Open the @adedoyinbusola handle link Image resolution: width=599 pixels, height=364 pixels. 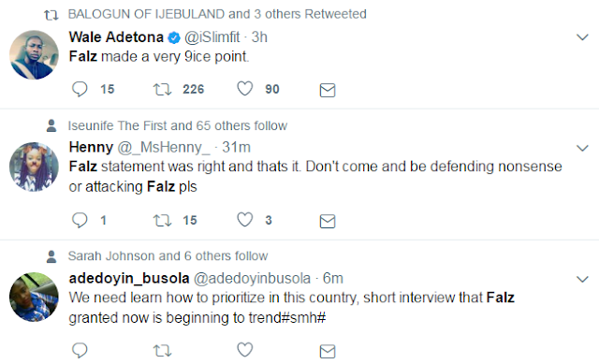(252, 279)
